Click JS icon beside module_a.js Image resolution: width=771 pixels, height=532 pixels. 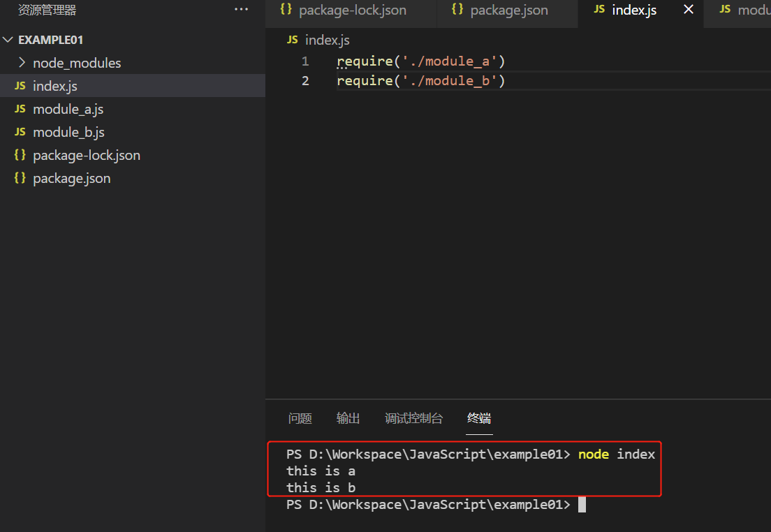(x=20, y=109)
